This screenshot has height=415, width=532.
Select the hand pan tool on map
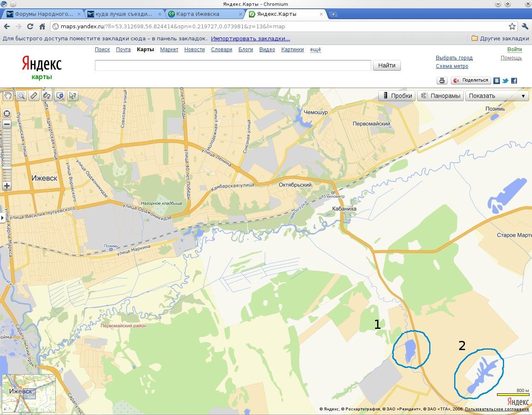(7, 96)
